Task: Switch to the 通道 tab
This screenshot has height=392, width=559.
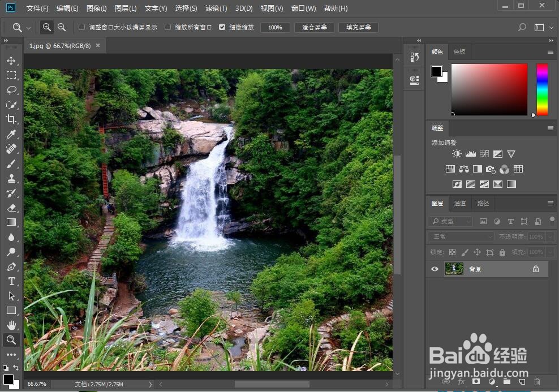Action: (x=460, y=204)
